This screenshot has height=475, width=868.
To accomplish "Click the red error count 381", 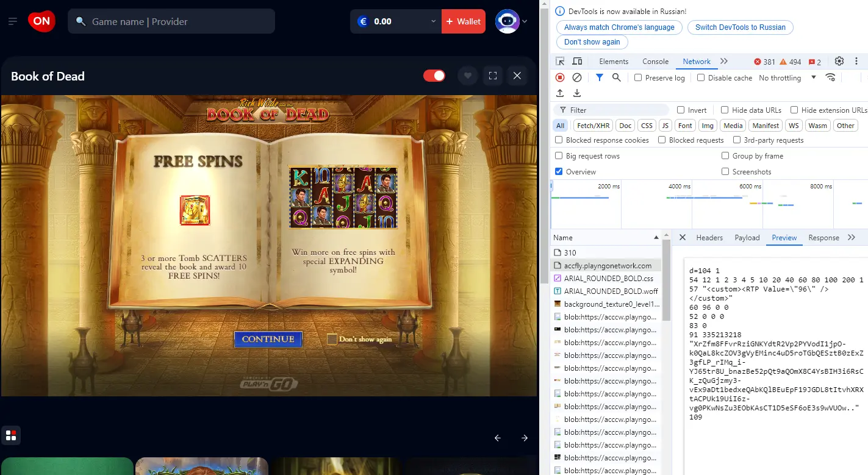I will 765,62.
